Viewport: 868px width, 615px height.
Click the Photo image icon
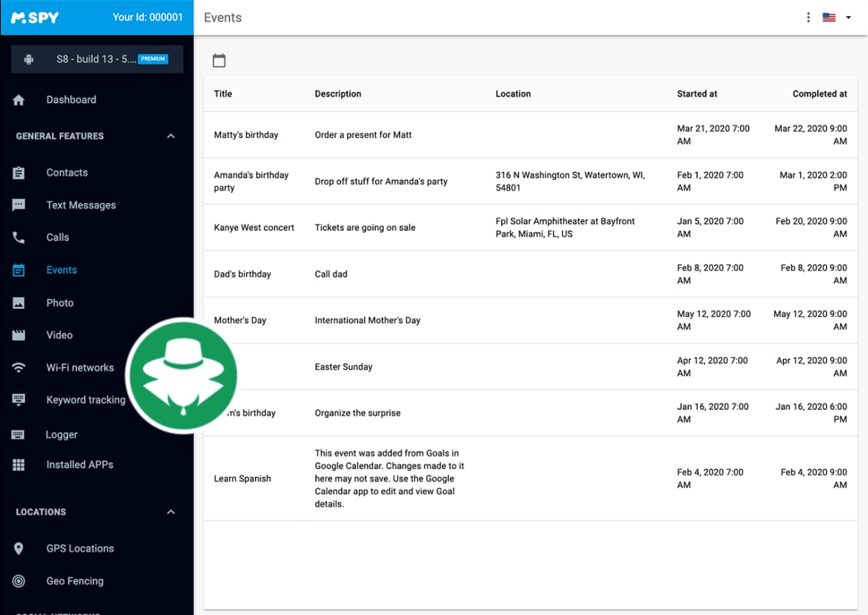[x=19, y=303]
